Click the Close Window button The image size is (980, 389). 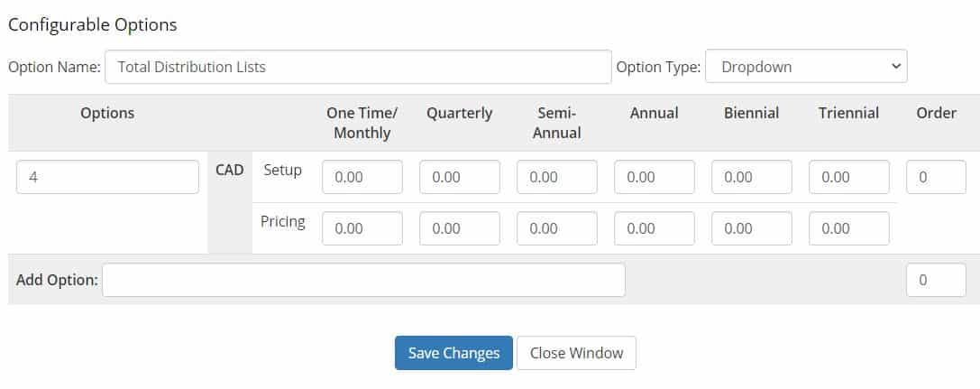[576, 353]
